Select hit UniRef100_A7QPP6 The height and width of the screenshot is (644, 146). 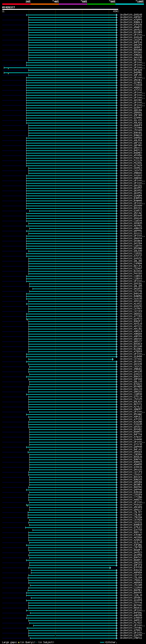point(131,20)
